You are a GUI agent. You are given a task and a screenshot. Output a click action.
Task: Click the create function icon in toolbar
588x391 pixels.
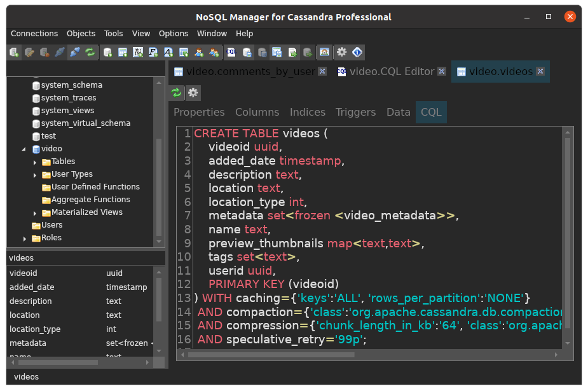(153, 52)
